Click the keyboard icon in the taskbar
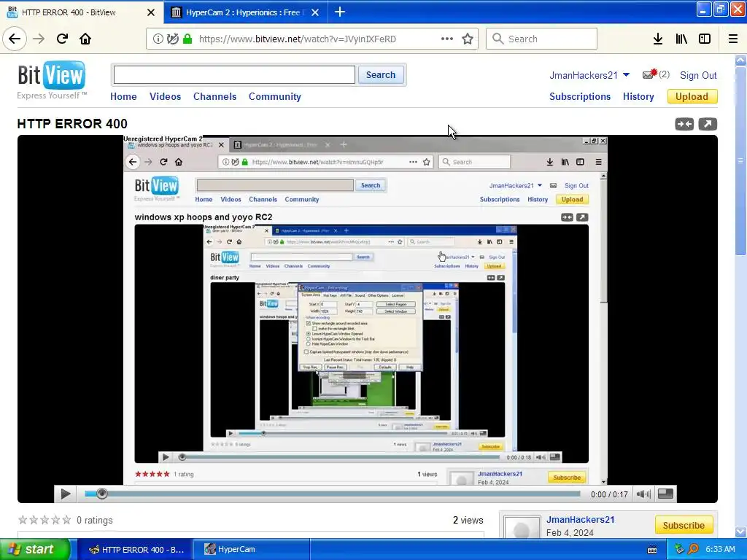747x560 pixels. click(652, 550)
